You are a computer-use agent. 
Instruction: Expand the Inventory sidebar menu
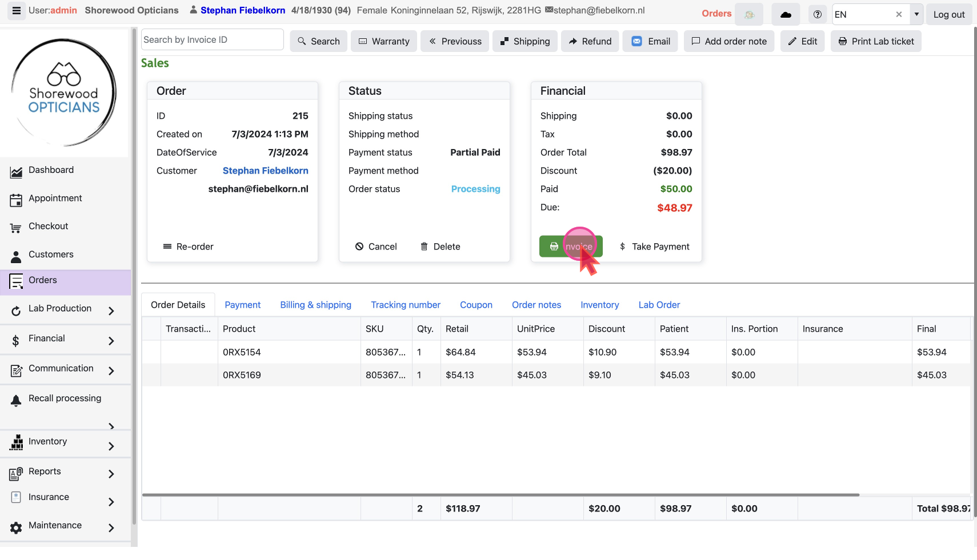point(111,446)
